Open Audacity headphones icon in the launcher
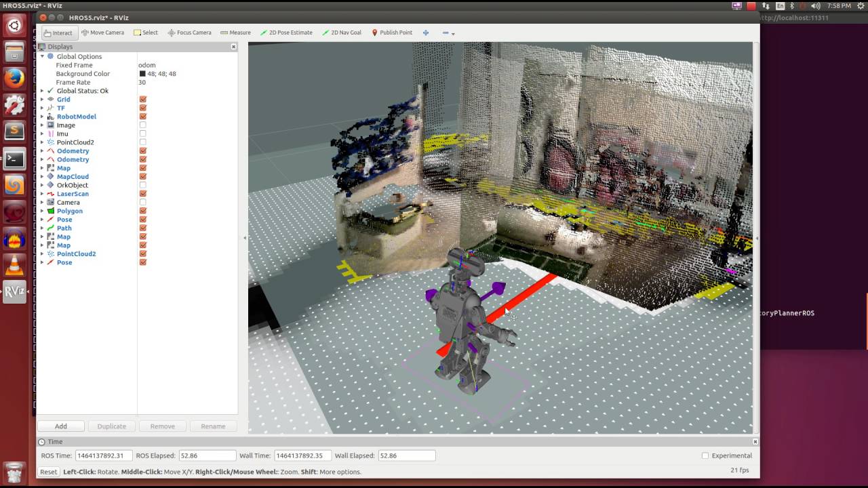 pos(14,239)
